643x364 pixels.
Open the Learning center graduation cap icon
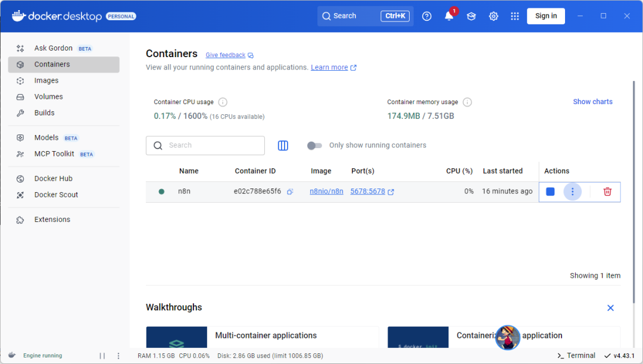(471, 16)
